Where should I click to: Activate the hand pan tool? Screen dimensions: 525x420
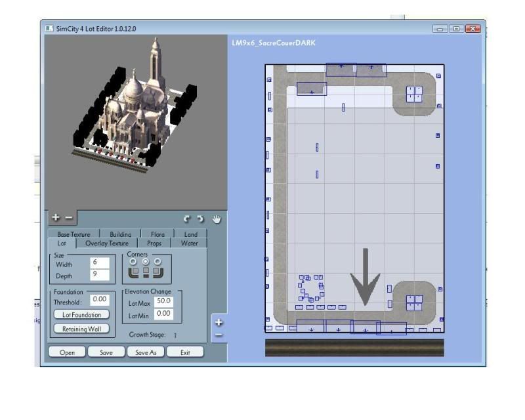217,219
